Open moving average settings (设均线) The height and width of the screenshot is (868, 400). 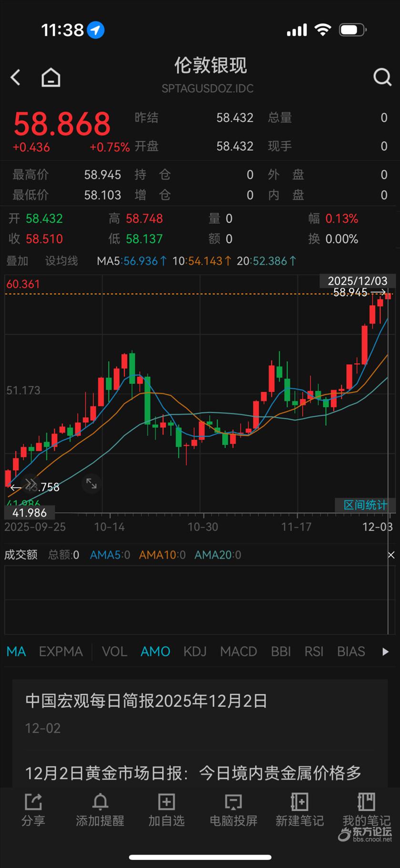[x=61, y=261]
